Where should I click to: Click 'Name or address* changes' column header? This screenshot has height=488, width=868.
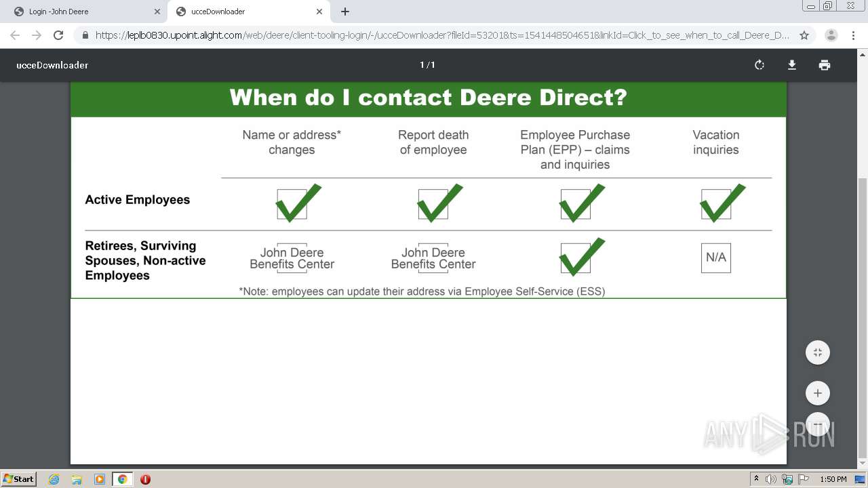(292, 142)
